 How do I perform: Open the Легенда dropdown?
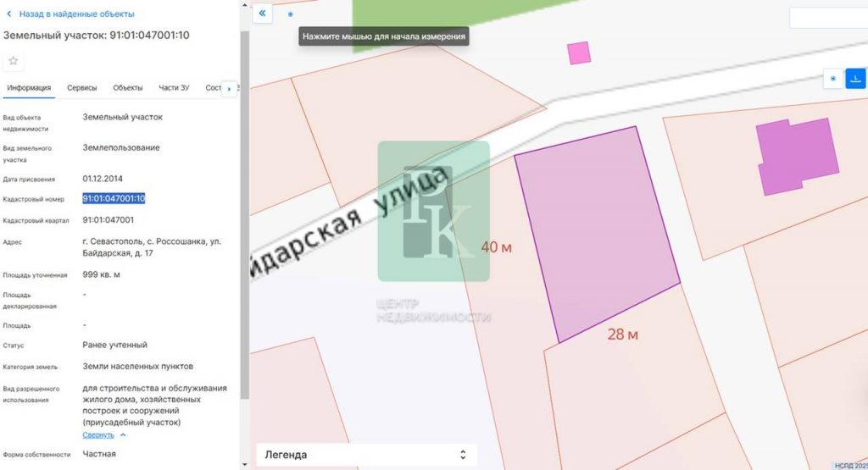366,455
